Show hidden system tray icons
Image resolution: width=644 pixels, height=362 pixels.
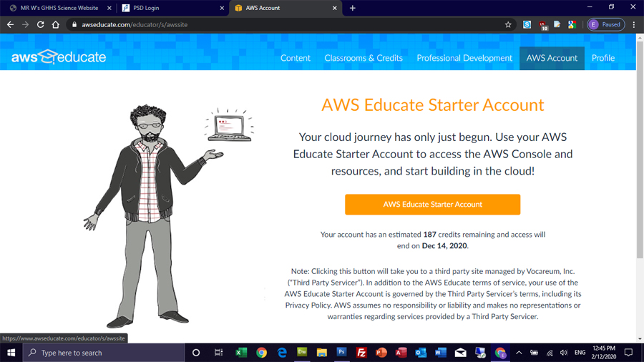(519, 353)
